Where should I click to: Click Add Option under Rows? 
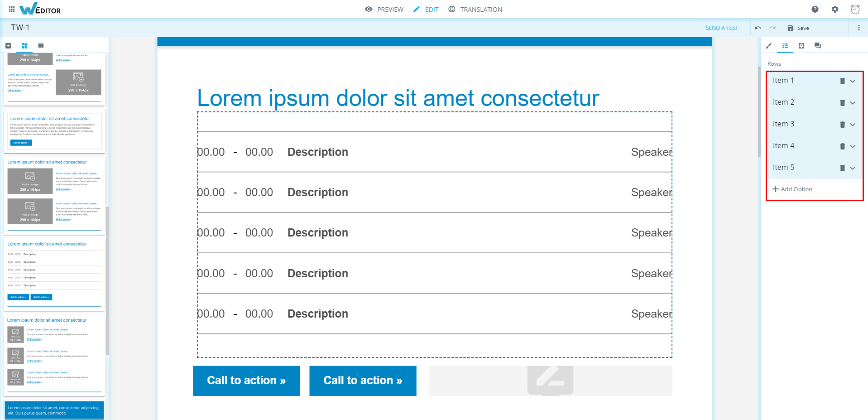792,189
